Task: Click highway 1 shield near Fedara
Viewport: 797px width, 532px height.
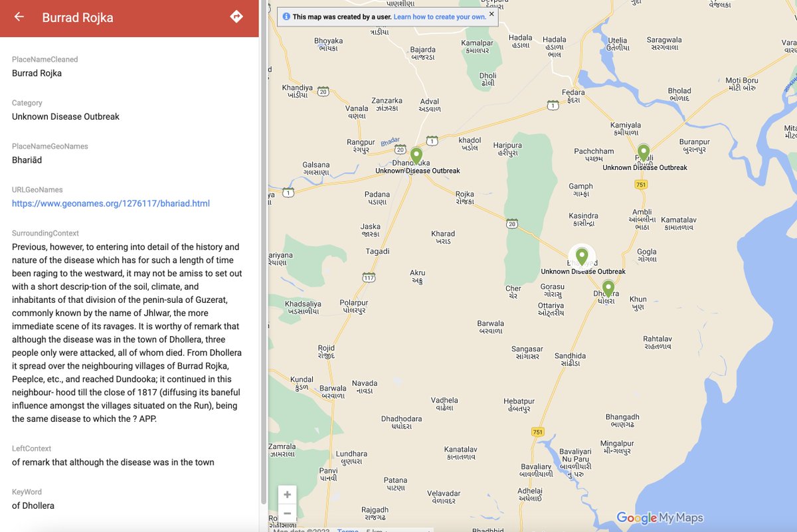Action: [x=553, y=105]
